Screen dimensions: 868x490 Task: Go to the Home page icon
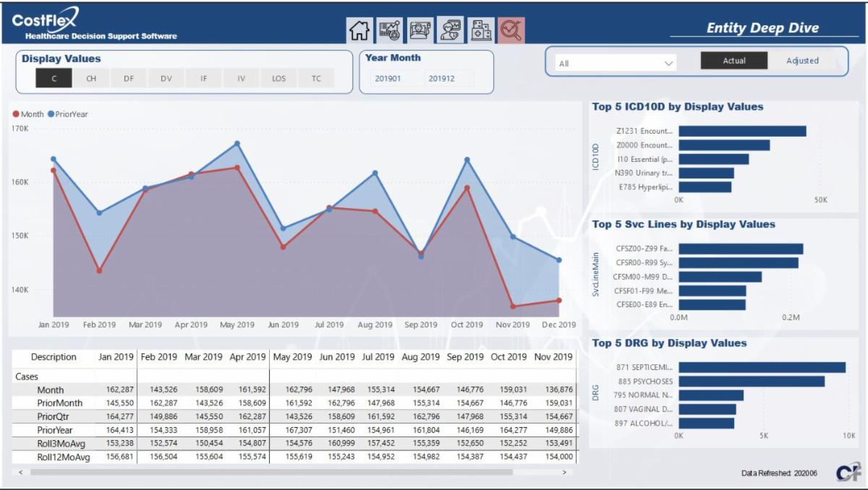(x=359, y=30)
